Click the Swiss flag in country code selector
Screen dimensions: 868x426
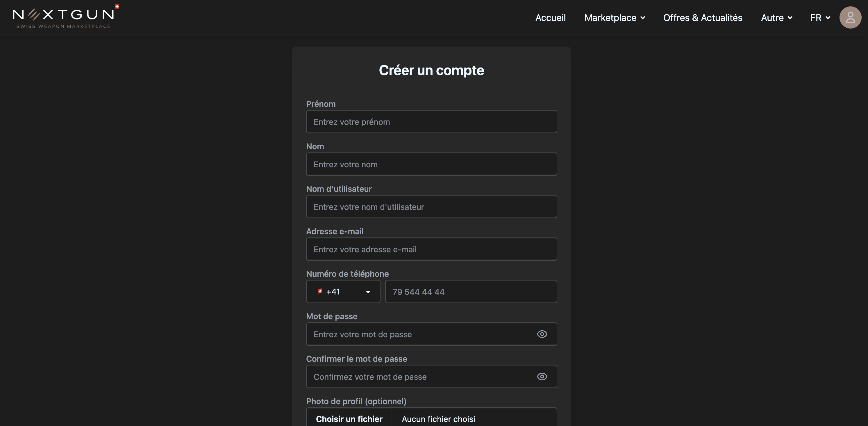[320, 291]
